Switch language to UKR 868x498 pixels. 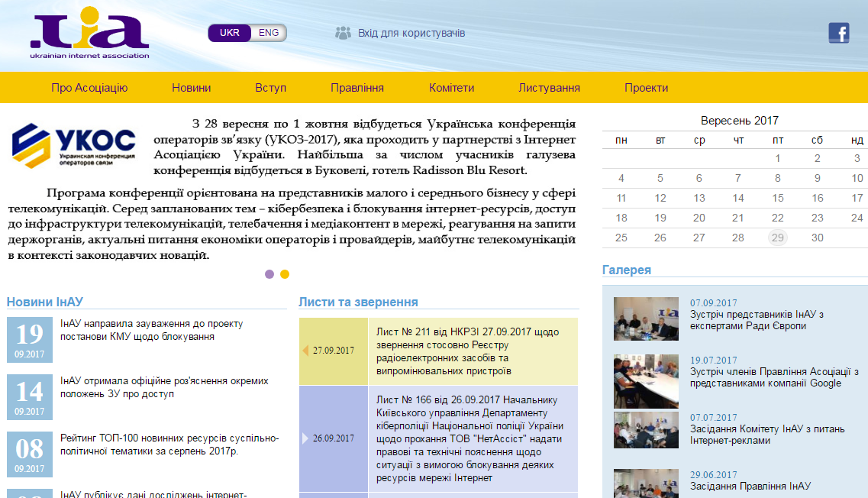pyautogui.click(x=229, y=33)
